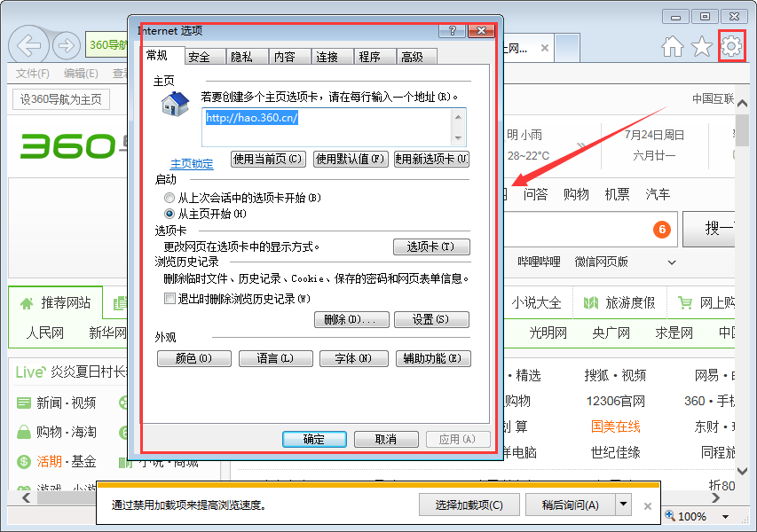Click the orange number 6 badge

[x=662, y=229]
